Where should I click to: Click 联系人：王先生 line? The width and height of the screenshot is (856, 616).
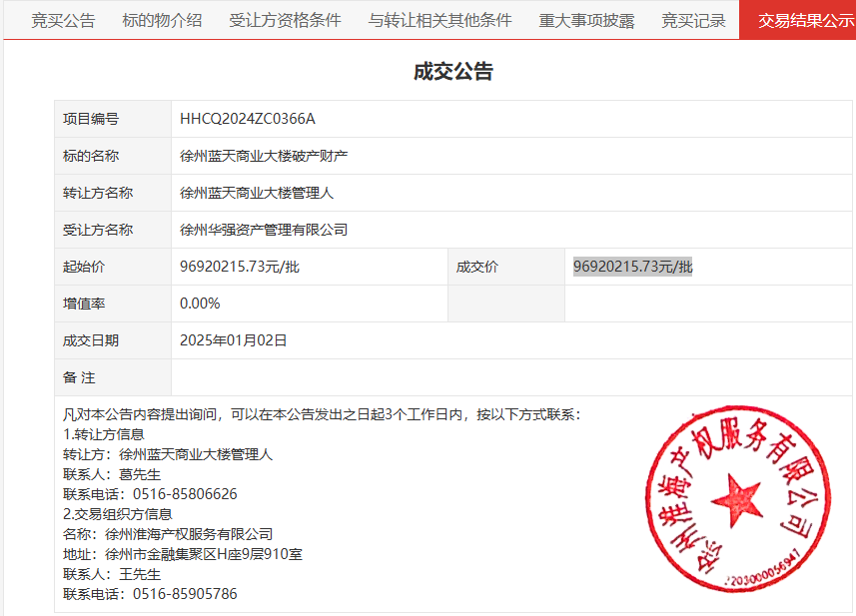coord(112,574)
